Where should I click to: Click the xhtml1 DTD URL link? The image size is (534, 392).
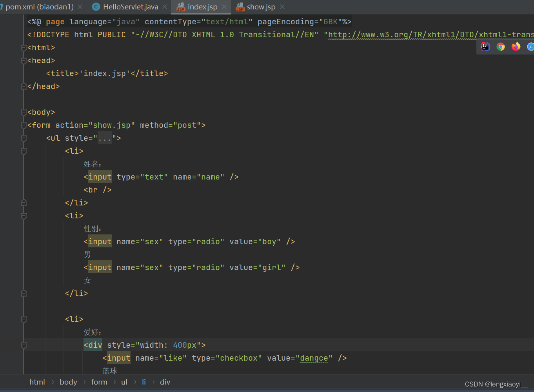[x=431, y=34]
